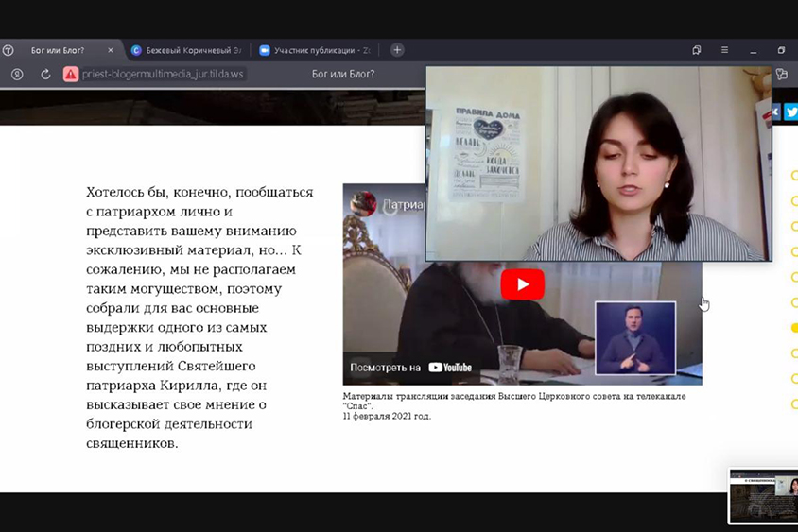Click the red site security warning icon
798x532 pixels.
71,75
